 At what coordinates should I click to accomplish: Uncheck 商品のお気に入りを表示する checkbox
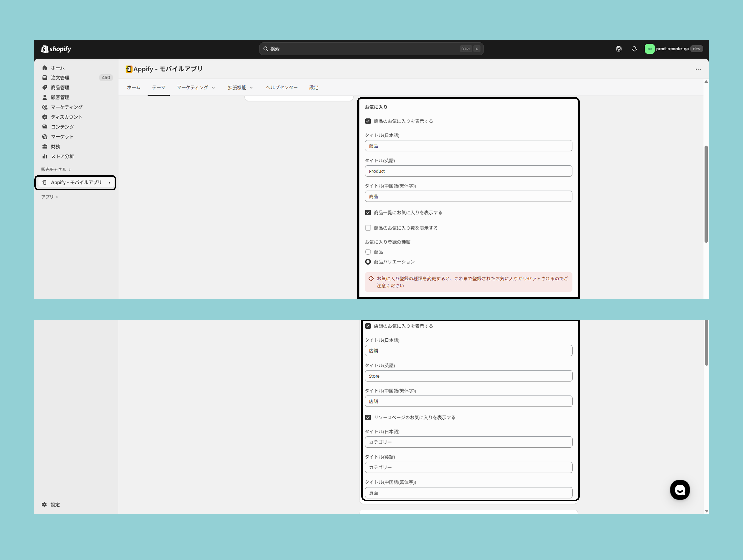pos(368,121)
